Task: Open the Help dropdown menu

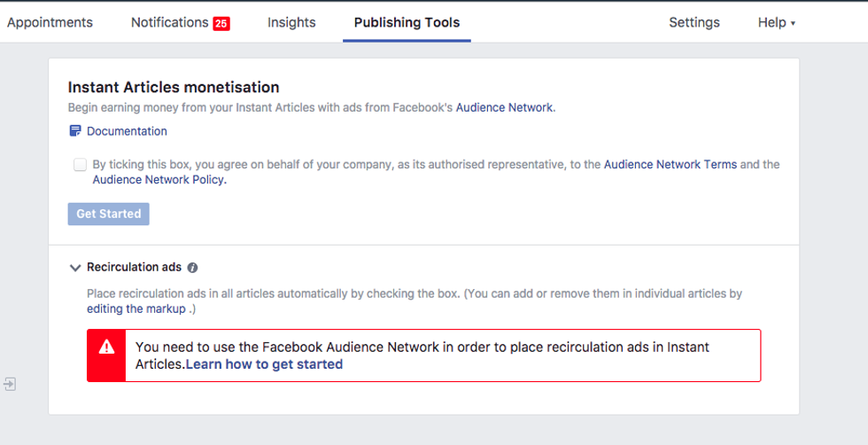Action: 776,23
